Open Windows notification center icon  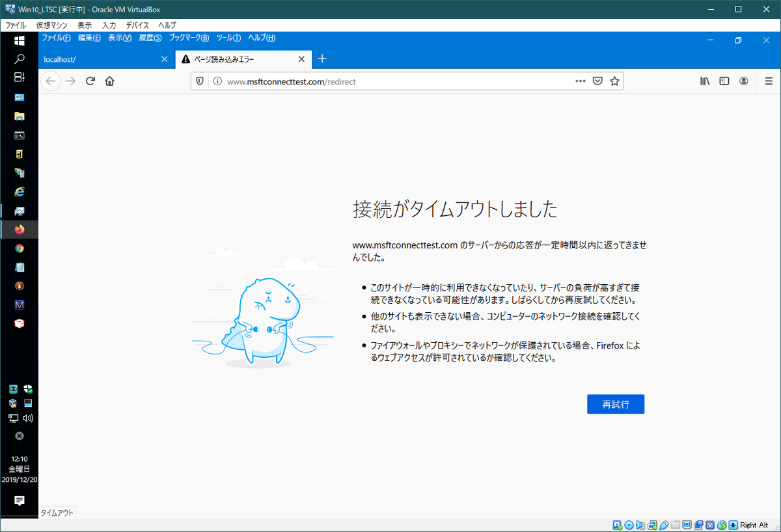point(19,500)
